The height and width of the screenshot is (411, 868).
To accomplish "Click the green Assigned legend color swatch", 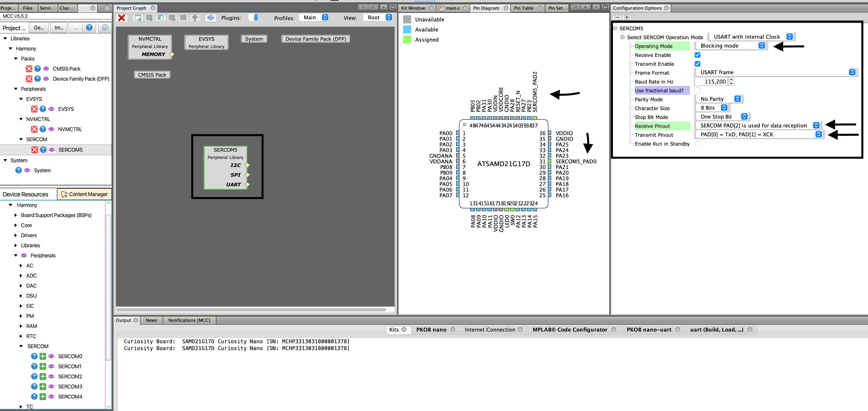I will (x=407, y=40).
